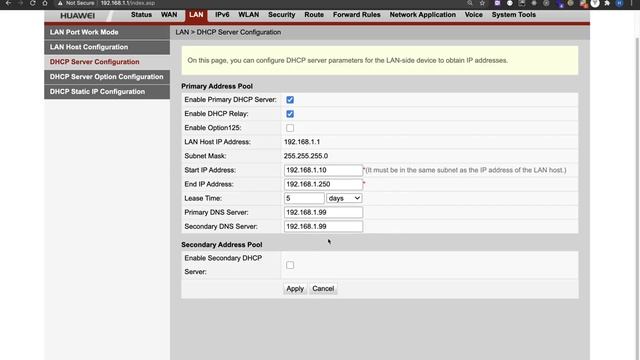Open the extensions puzzle-piece icon
This screenshot has width=640, height=360.
tap(607, 3)
